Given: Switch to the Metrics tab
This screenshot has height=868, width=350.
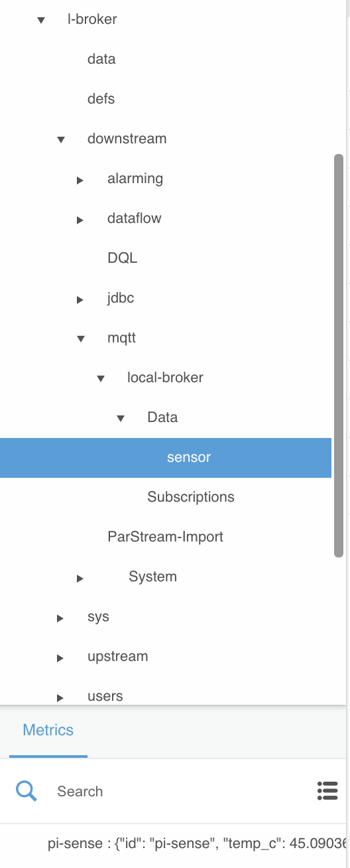Looking at the screenshot, I should [x=48, y=730].
